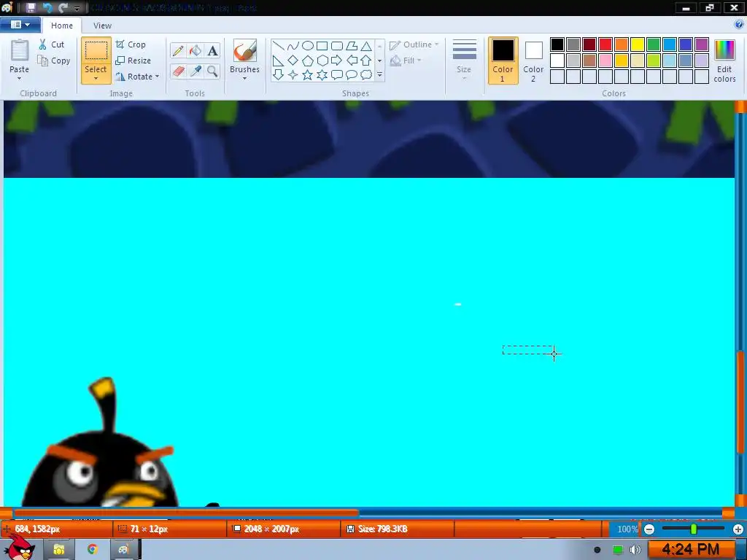This screenshot has width=747, height=560.
Task: Customize Quick Access Toolbar arrow
Action: [77, 8]
